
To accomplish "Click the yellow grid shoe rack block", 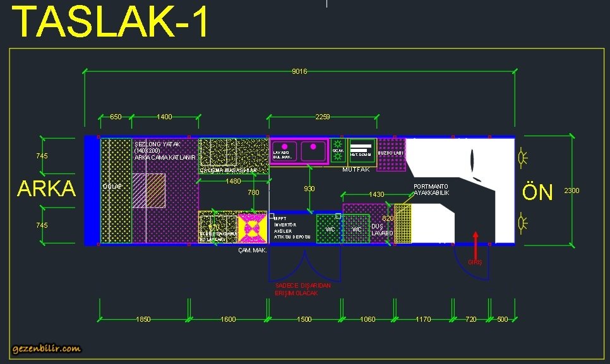I will click(403, 223).
